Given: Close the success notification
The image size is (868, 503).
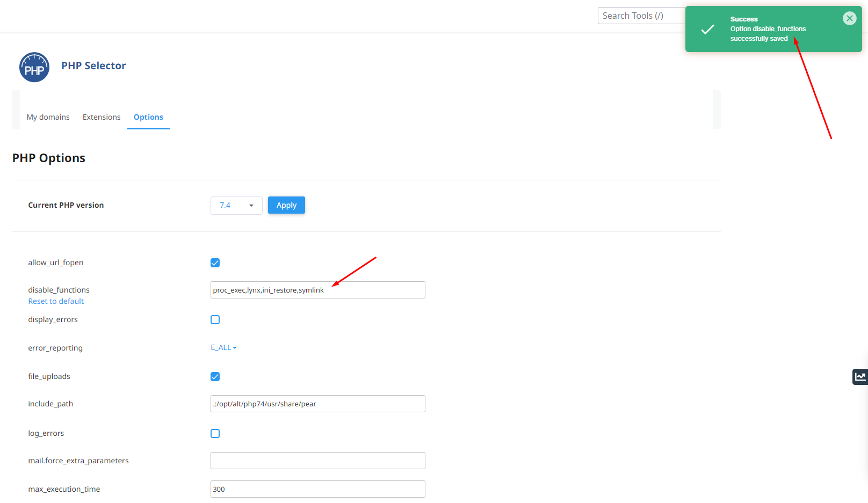Looking at the screenshot, I should click(850, 18).
